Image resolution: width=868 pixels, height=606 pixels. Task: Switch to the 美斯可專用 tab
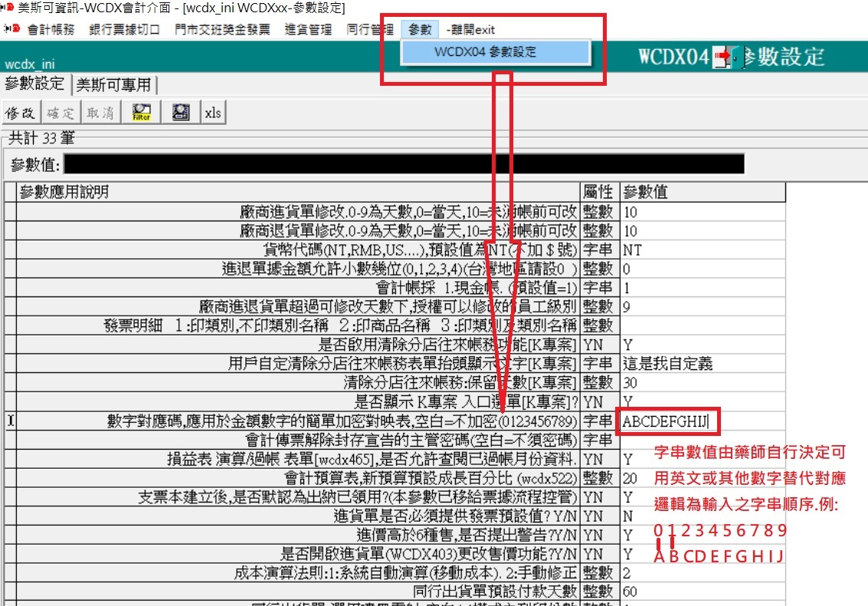pos(113,84)
